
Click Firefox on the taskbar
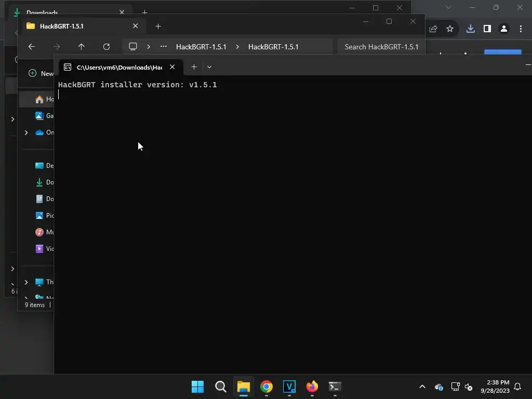click(312, 387)
